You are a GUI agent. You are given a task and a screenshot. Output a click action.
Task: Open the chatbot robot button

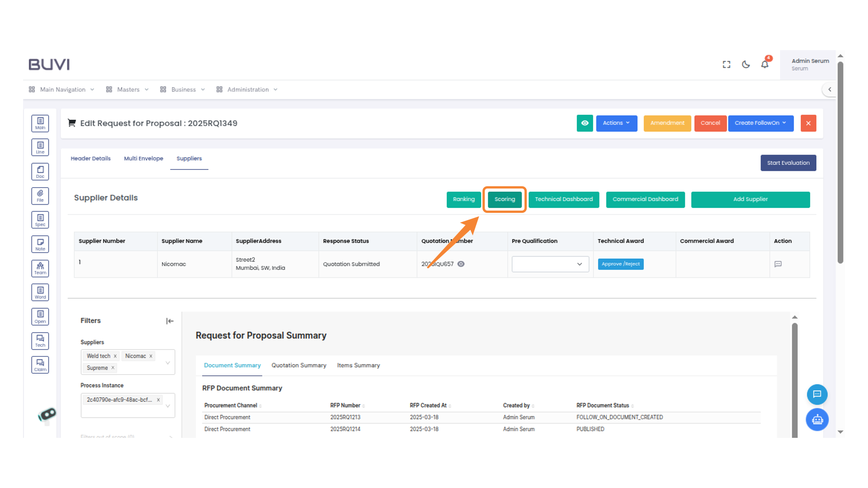[x=817, y=420]
